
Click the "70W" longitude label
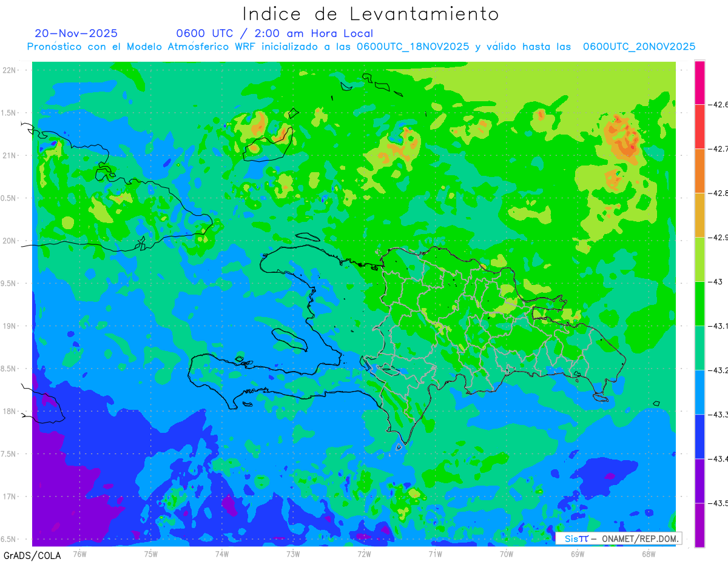point(507,554)
